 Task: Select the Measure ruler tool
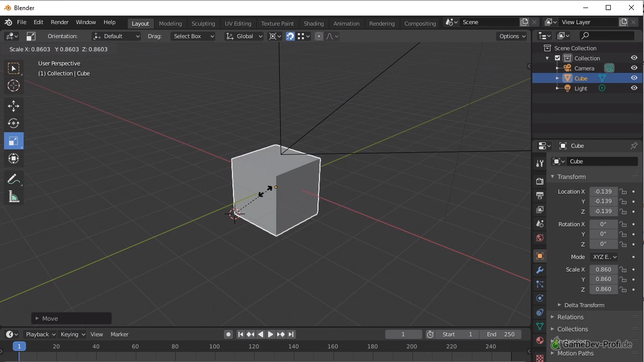pos(14,197)
